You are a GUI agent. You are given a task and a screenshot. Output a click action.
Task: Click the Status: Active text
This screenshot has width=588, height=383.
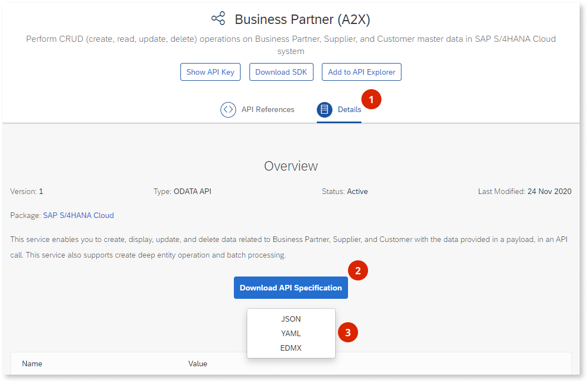[345, 192]
